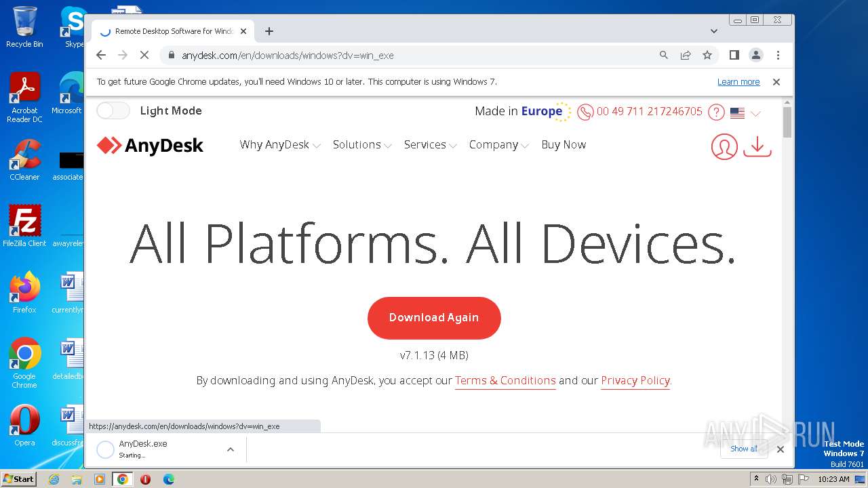Expand the Company menu
The height and width of the screenshot is (488, 868).
(x=498, y=144)
